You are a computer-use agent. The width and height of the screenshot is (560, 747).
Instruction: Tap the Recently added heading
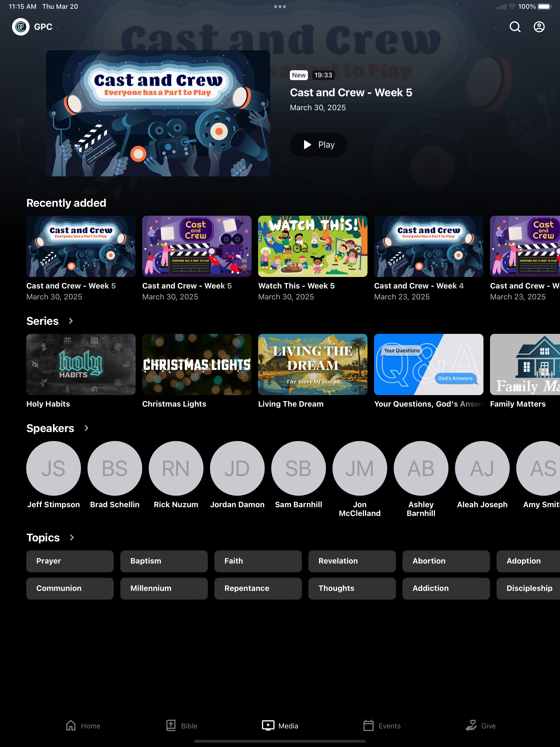[x=66, y=203]
